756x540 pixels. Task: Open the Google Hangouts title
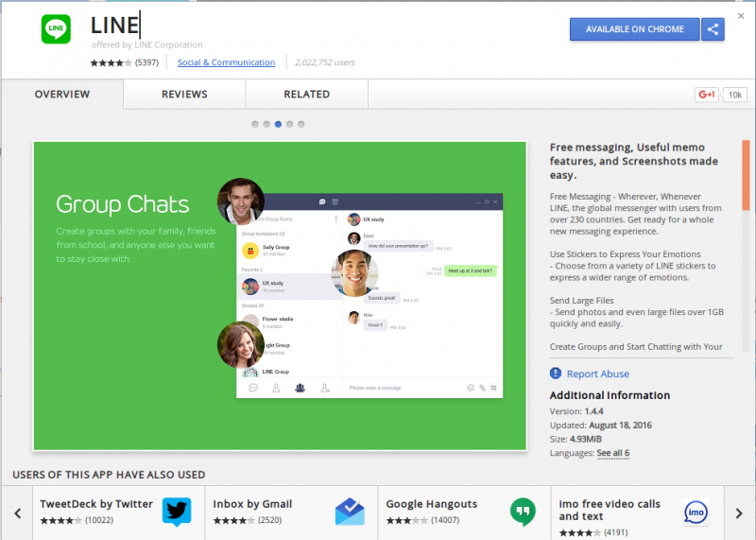pyautogui.click(x=432, y=504)
